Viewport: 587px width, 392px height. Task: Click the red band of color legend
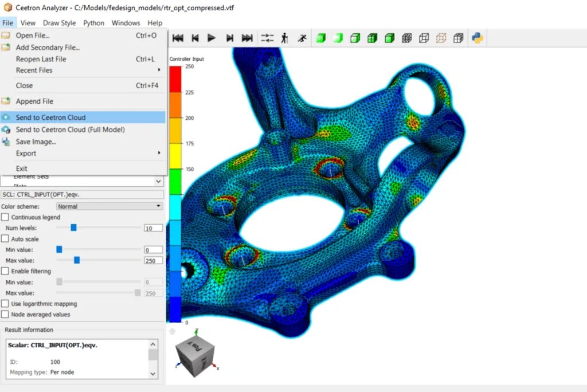coord(175,79)
